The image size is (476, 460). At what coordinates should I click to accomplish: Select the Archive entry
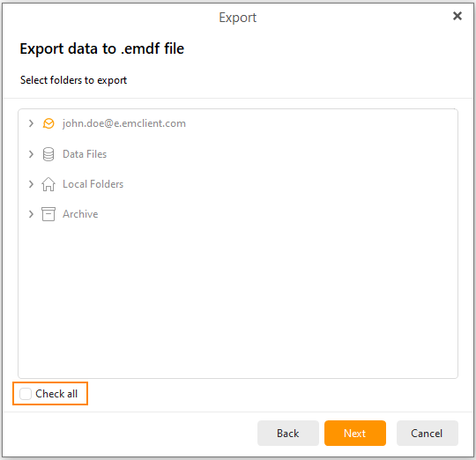click(80, 214)
